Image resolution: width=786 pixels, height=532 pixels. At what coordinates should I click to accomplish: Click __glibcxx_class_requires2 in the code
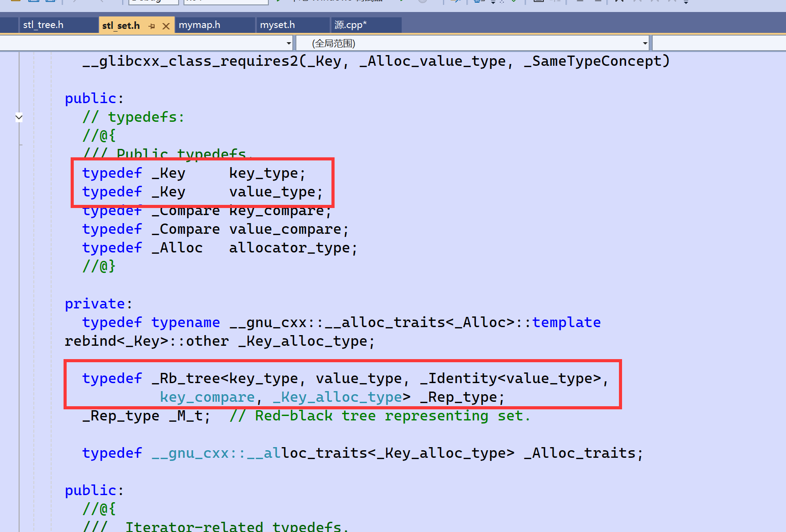[191, 61]
